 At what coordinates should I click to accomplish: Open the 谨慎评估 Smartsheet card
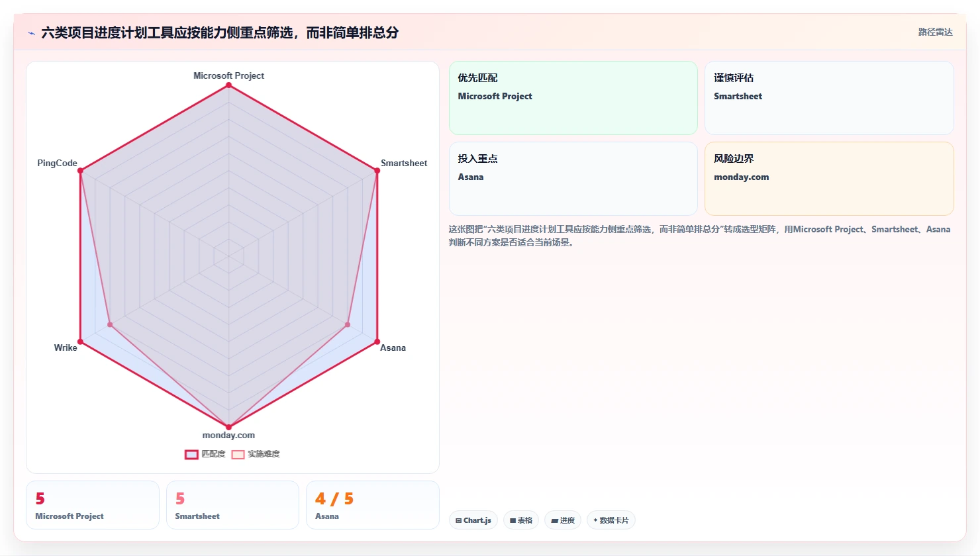829,98
